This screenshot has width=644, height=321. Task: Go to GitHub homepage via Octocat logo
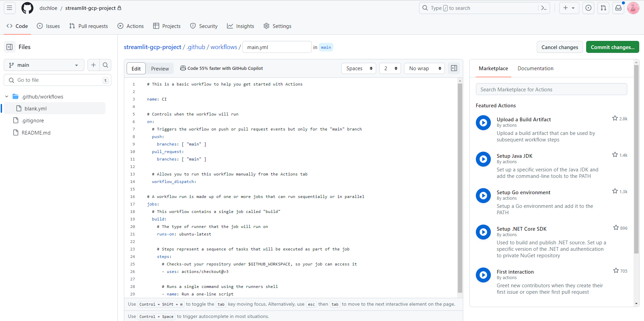[x=27, y=8]
